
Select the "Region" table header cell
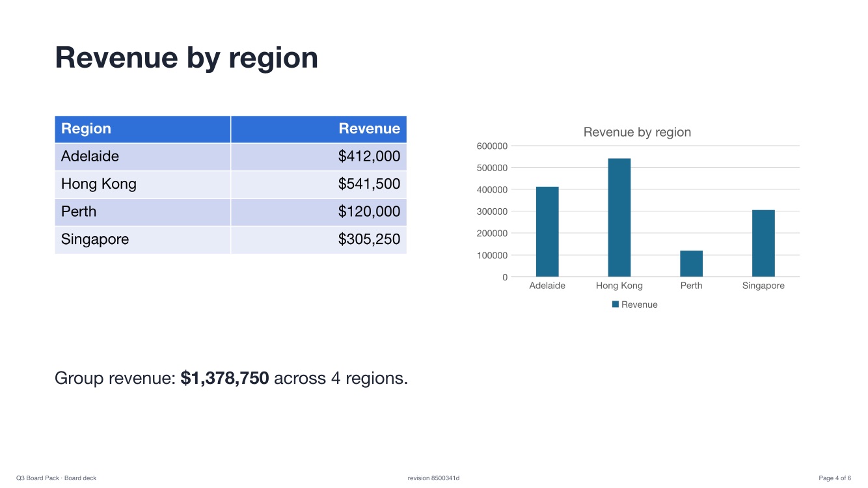pos(142,129)
